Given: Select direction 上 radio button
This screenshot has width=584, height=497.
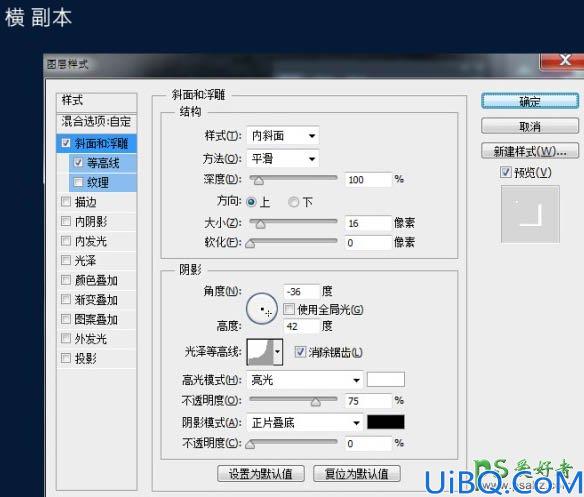Looking at the screenshot, I should click(251, 202).
